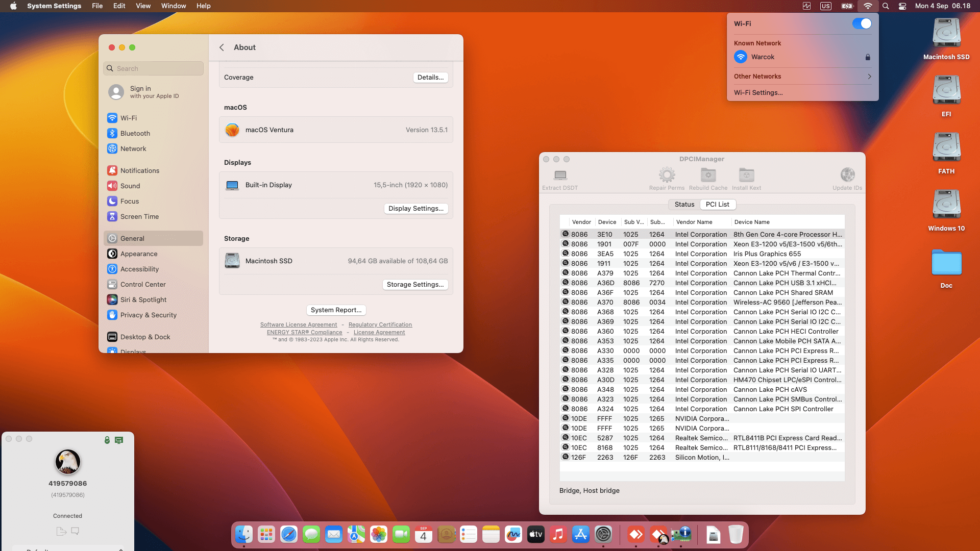Open Focus settings pane
This screenshot has width=980, height=551.
(x=154, y=201)
